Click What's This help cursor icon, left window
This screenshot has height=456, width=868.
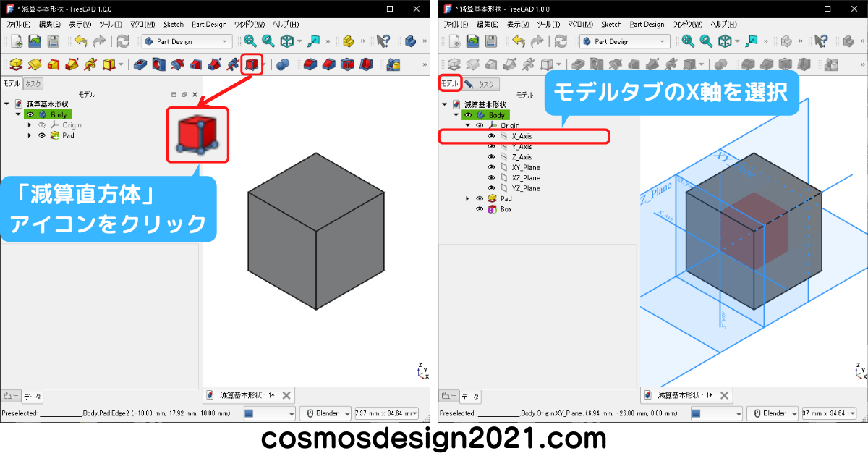click(384, 41)
